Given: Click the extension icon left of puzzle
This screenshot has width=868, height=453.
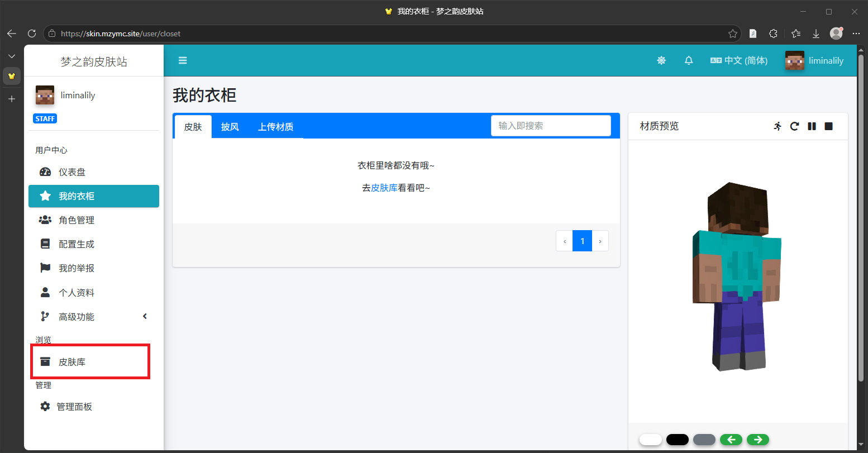Looking at the screenshot, I should tap(753, 34).
